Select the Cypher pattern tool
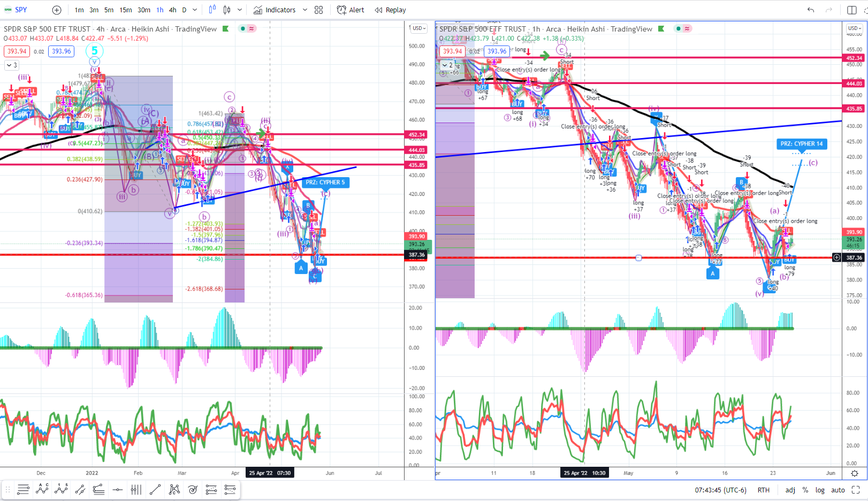 [x=174, y=489]
